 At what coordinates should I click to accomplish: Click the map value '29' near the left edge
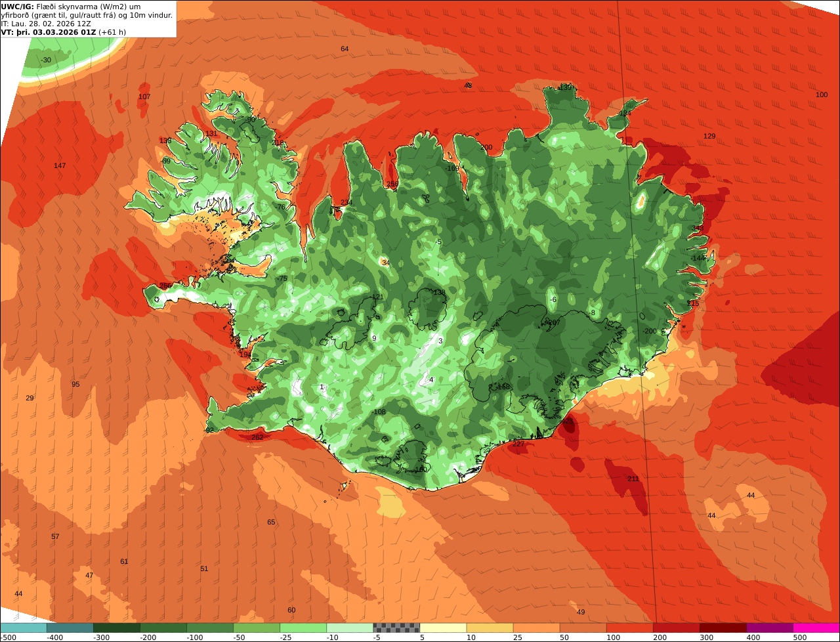click(30, 398)
